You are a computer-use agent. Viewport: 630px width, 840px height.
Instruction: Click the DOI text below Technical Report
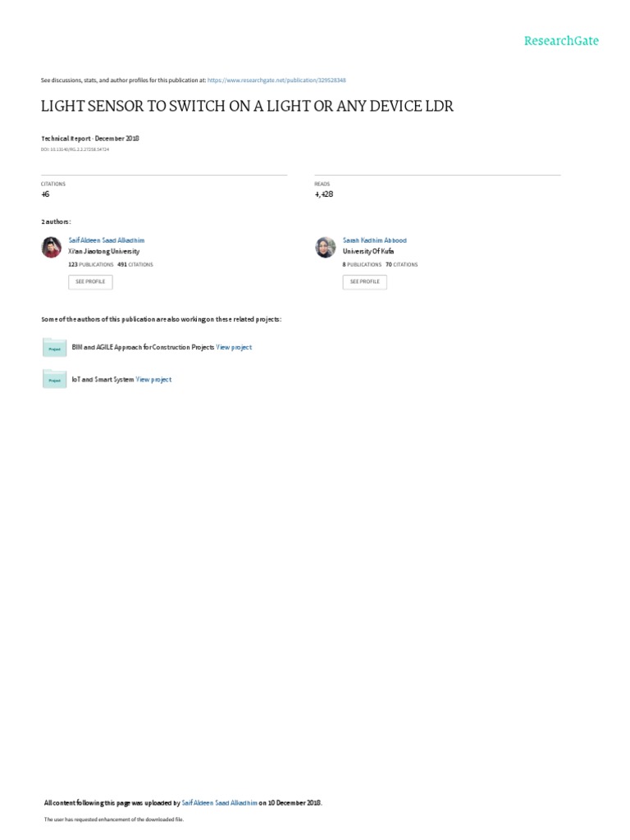[75, 149]
